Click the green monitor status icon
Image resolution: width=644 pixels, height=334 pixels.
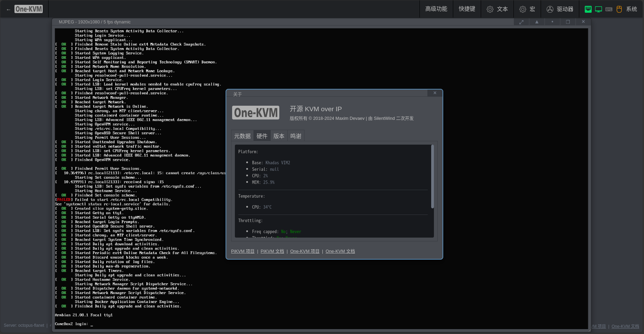[599, 9]
